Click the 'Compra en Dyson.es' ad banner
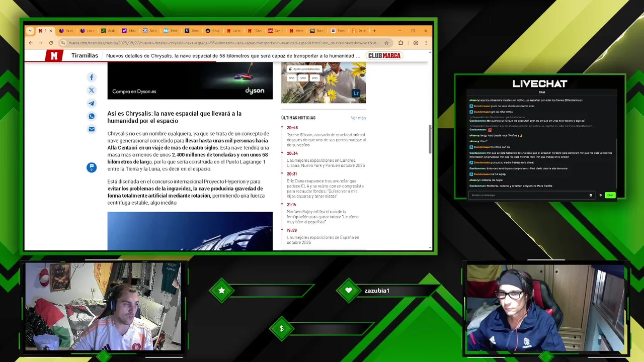This screenshot has height=362, width=644. [190, 81]
